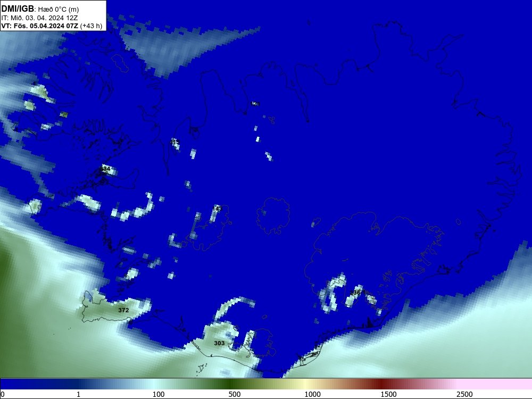This screenshot has width=532, height=399.
Task: Click the legend tick label 500
Action: (235, 394)
